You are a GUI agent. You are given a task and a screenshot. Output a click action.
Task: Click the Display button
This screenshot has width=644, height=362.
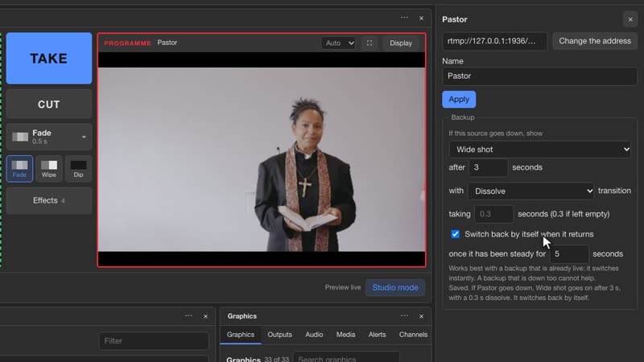pyautogui.click(x=401, y=43)
